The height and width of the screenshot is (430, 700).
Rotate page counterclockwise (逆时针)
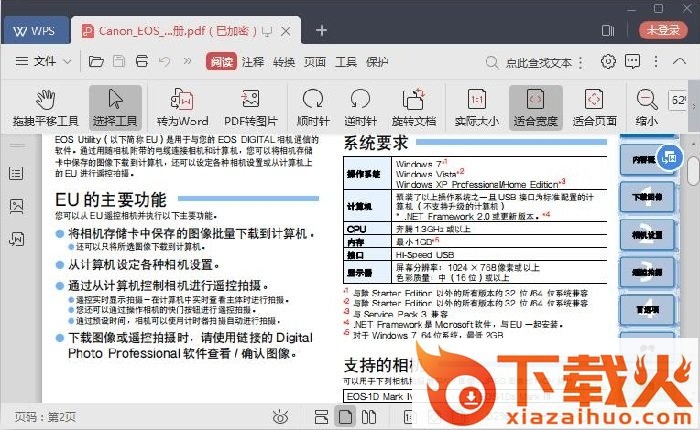pyautogui.click(x=360, y=108)
